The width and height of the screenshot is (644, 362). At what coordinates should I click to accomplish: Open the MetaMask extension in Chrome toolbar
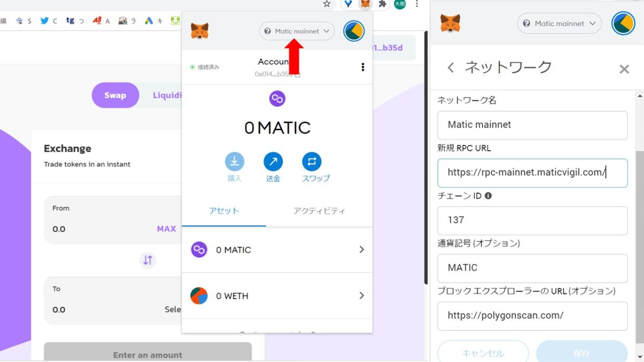point(365,4)
